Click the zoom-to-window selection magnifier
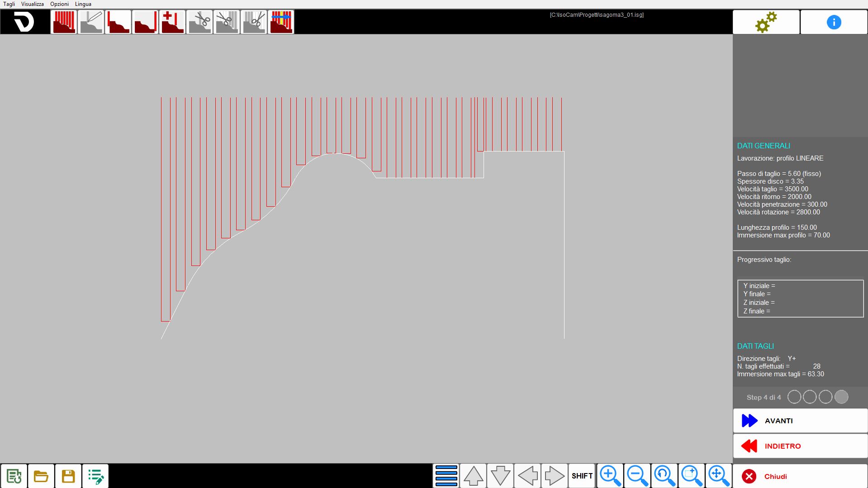This screenshot has width=868, height=488. click(692, 476)
